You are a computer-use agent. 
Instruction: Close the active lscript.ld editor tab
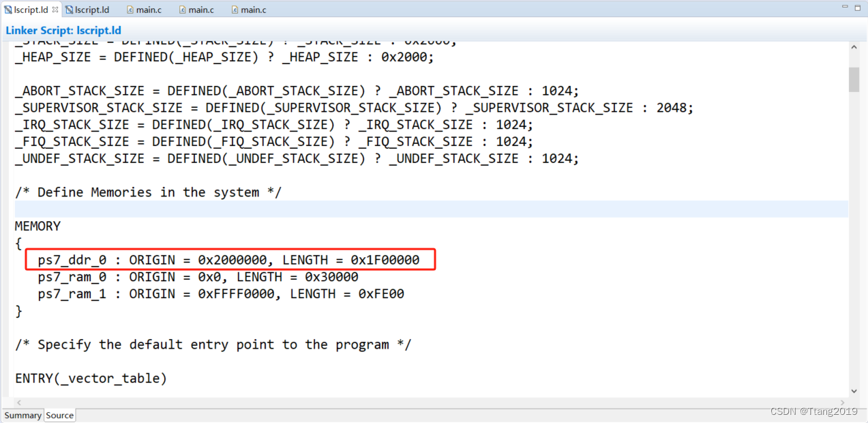[x=55, y=10]
